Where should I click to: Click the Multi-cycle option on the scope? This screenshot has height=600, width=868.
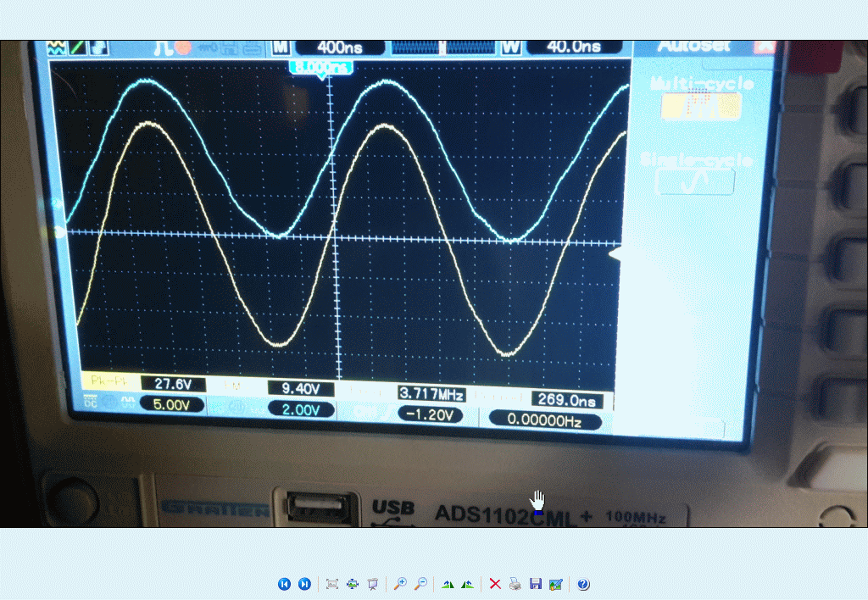[x=701, y=105]
